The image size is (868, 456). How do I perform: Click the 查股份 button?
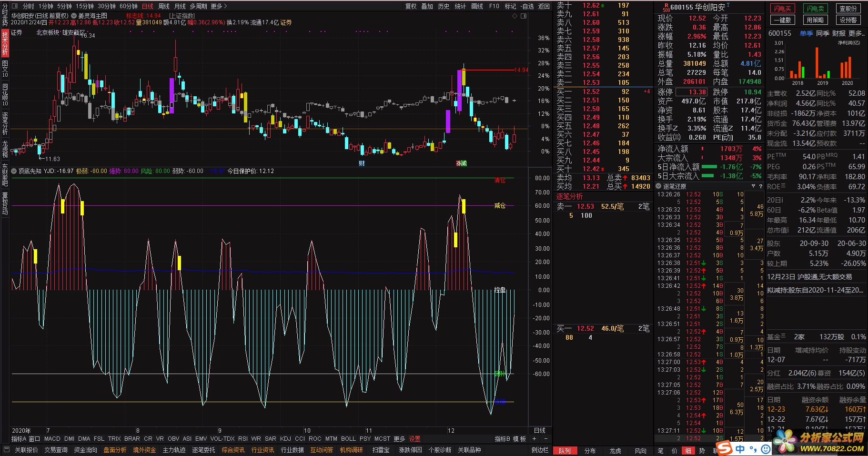coord(848,9)
